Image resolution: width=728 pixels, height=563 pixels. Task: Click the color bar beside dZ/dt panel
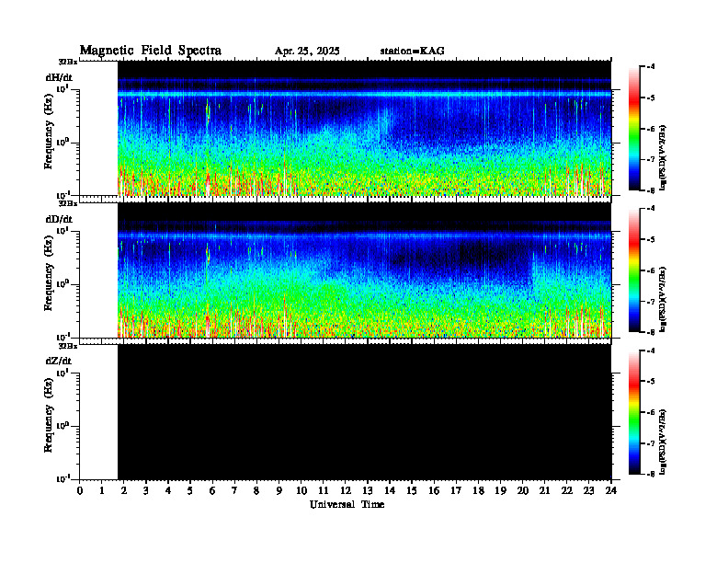[633, 412]
